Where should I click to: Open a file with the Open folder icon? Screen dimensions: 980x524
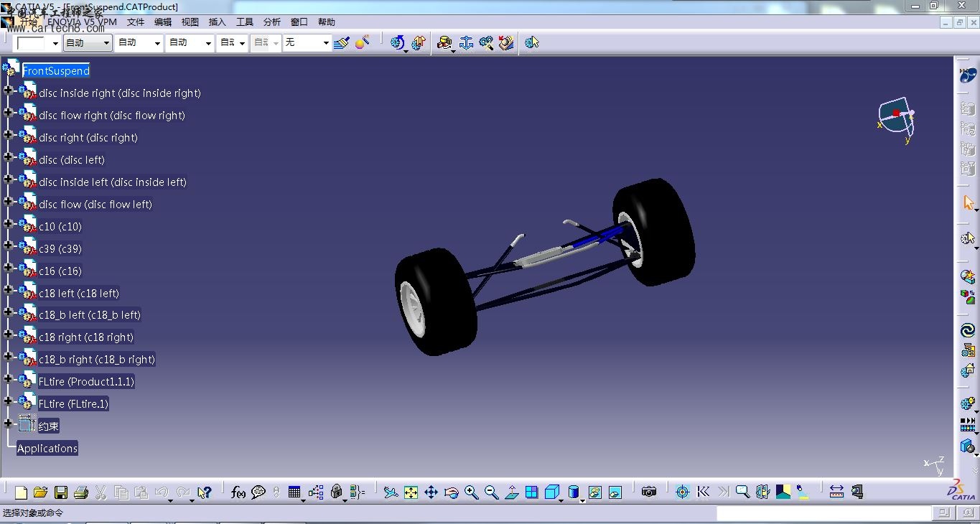(x=40, y=492)
